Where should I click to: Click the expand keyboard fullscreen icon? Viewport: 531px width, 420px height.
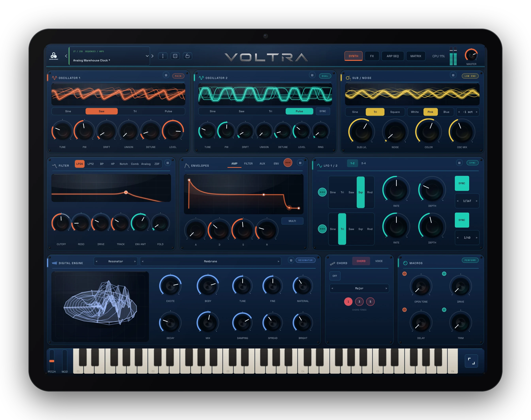click(x=471, y=361)
